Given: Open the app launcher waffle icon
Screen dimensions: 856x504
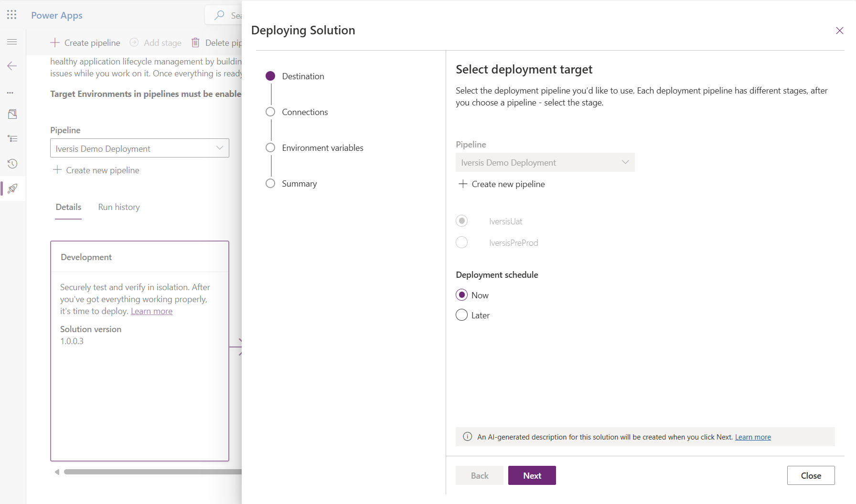Looking at the screenshot, I should pyautogui.click(x=12, y=15).
